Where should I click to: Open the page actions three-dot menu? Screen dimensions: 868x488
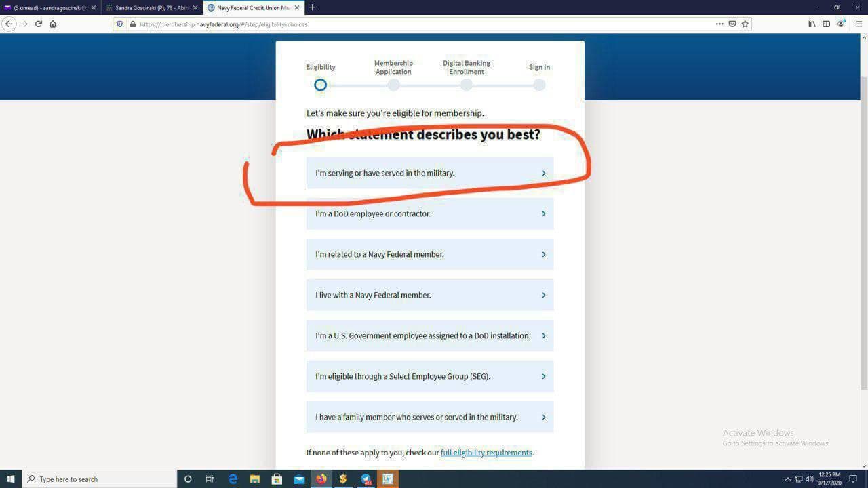click(719, 24)
